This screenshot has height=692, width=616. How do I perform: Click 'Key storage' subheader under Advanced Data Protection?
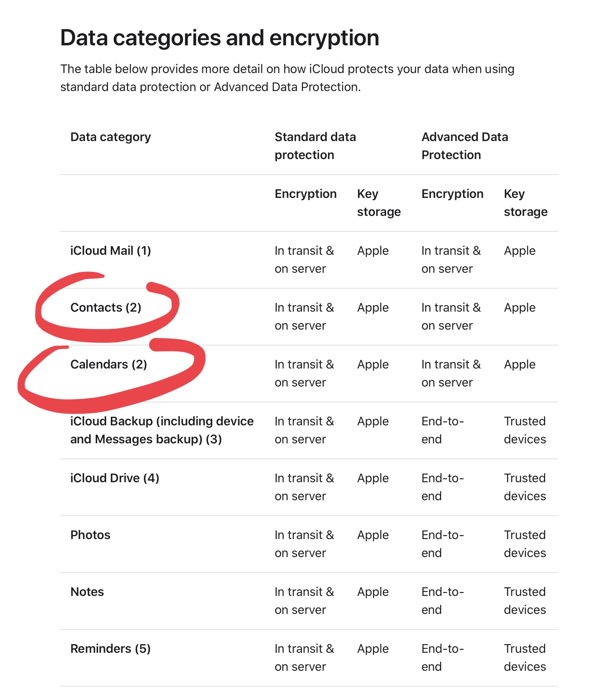[x=526, y=203]
